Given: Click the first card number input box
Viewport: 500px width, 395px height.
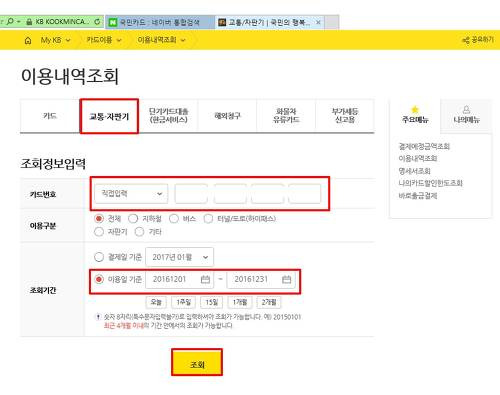Looking at the screenshot, I should tap(191, 194).
